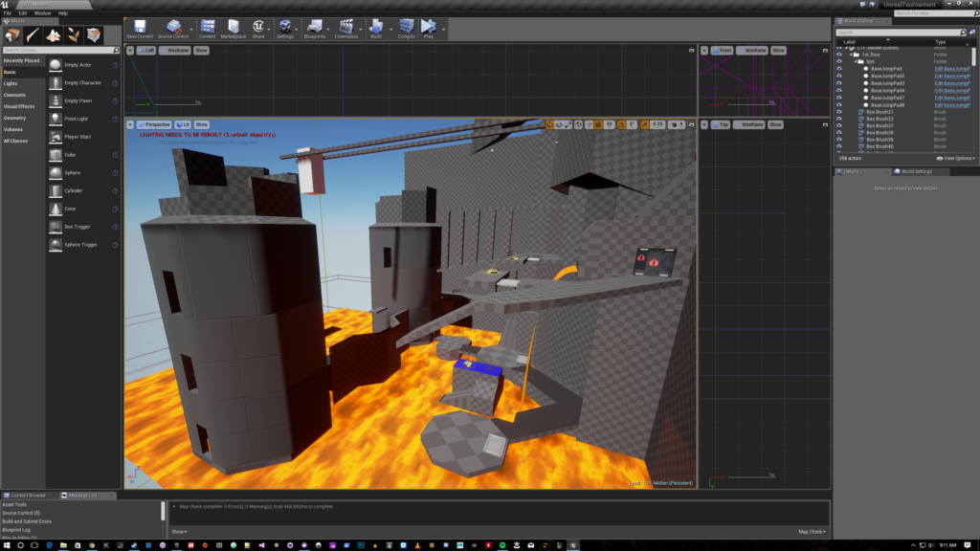Open grid snap value 50 dropdown

click(x=610, y=125)
